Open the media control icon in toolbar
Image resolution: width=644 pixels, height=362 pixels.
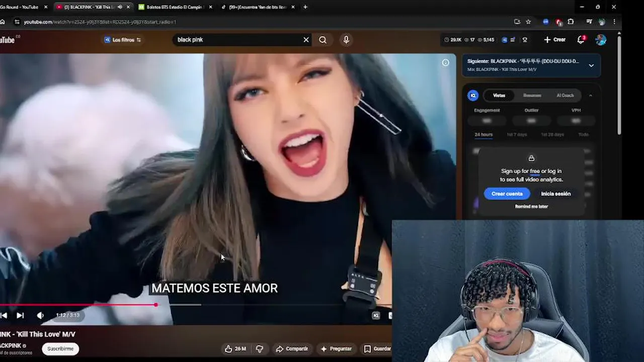[589, 22]
